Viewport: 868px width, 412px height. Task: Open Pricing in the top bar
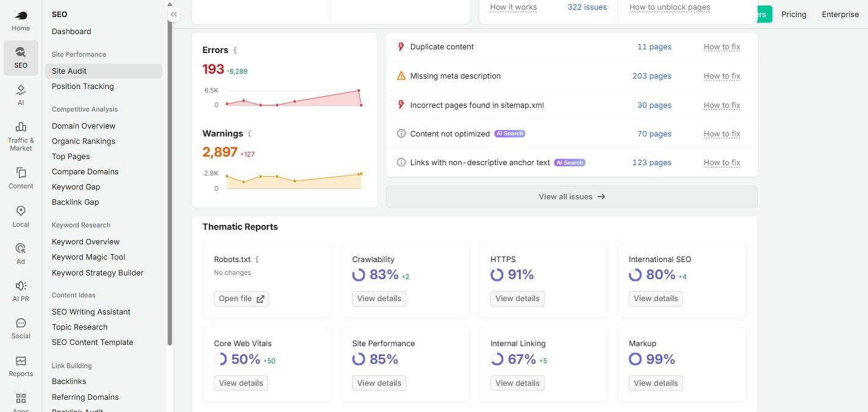coord(794,14)
